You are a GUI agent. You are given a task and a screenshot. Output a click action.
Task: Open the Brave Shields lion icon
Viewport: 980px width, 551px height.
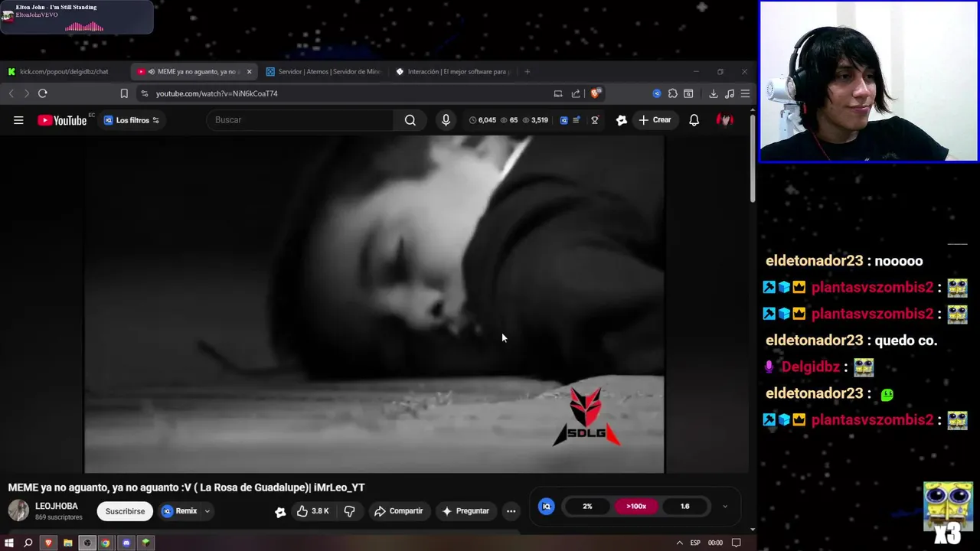point(595,93)
